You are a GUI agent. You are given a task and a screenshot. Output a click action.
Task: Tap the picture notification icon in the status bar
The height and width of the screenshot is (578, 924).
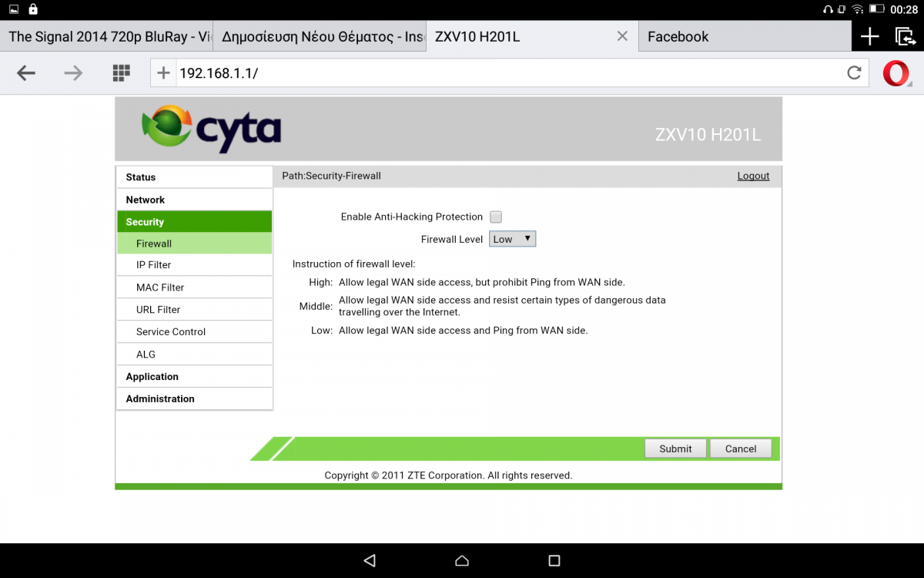pos(13,9)
